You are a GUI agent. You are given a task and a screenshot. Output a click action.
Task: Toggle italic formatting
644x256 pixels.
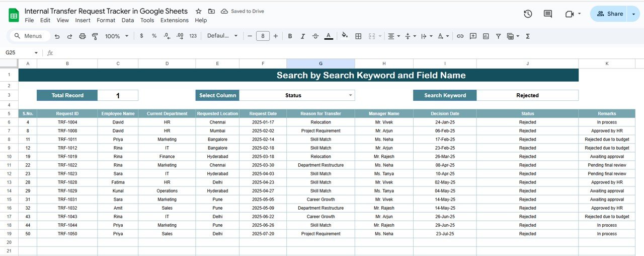(302, 36)
